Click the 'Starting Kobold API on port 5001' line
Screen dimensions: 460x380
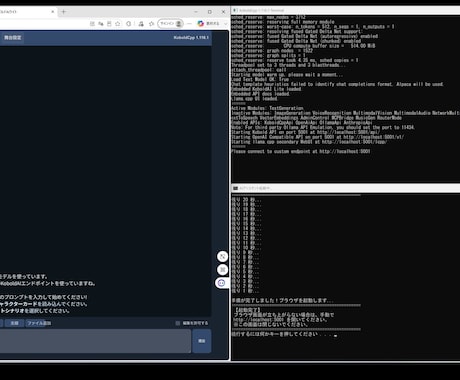point(306,132)
